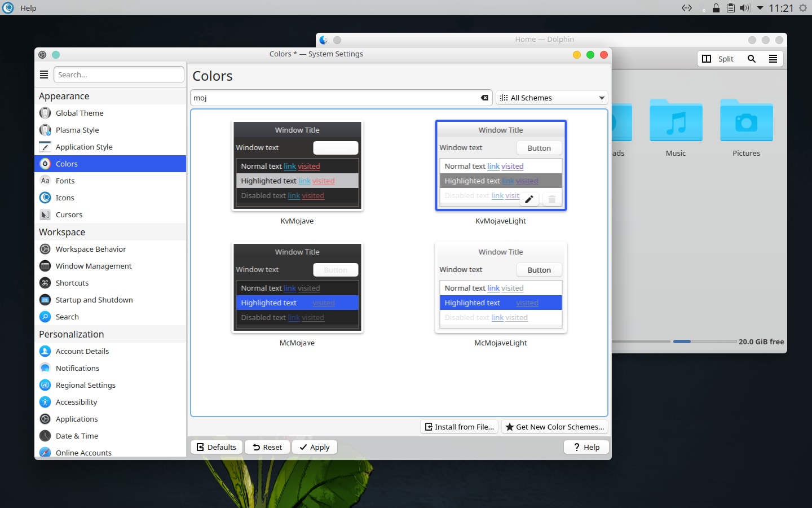Clear the color scheme search text
812x508 pixels.
(x=484, y=98)
